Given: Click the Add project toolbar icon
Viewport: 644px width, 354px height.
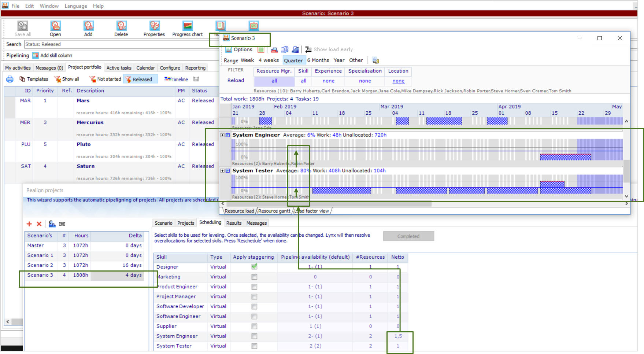Looking at the screenshot, I should point(88,26).
